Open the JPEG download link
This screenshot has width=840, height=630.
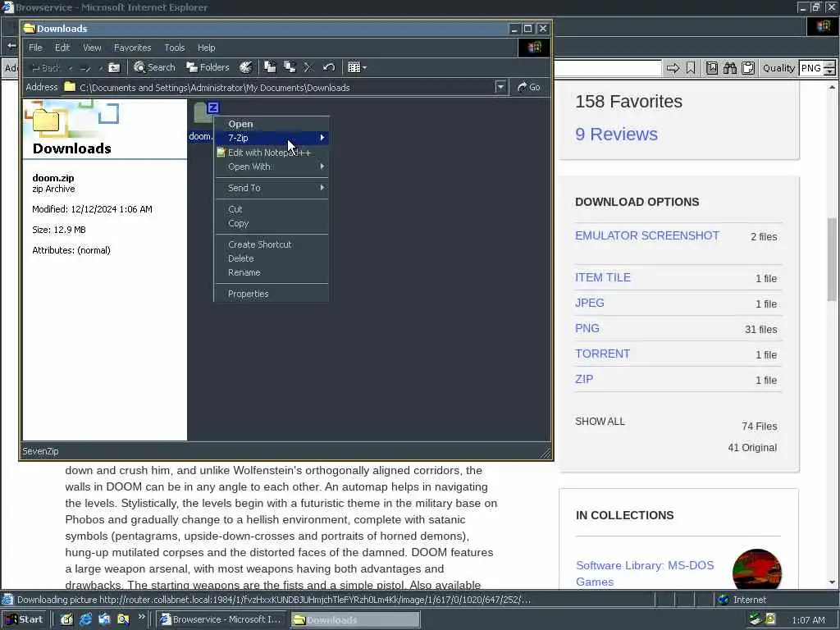click(589, 303)
